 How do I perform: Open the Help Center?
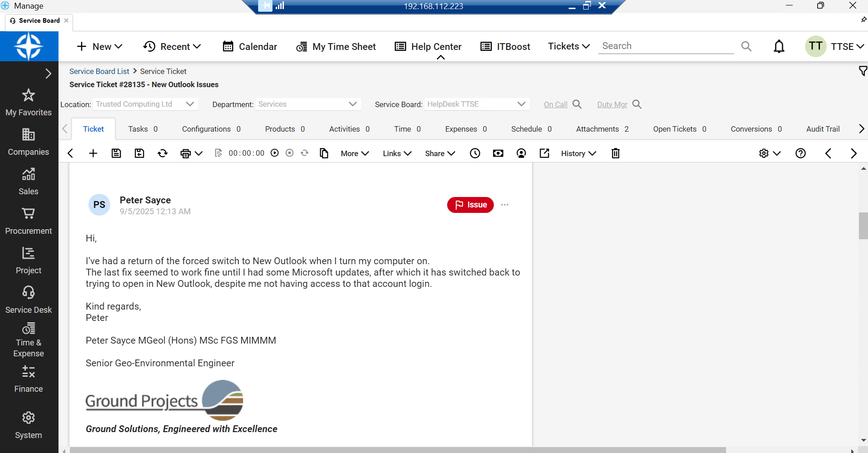[x=428, y=46]
